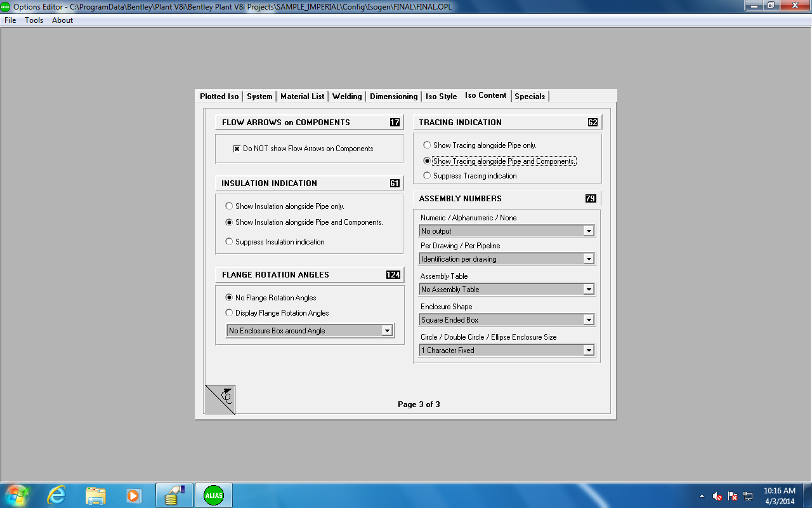This screenshot has height=508, width=812.
Task: Go to the Material List tab
Action: coord(303,97)
